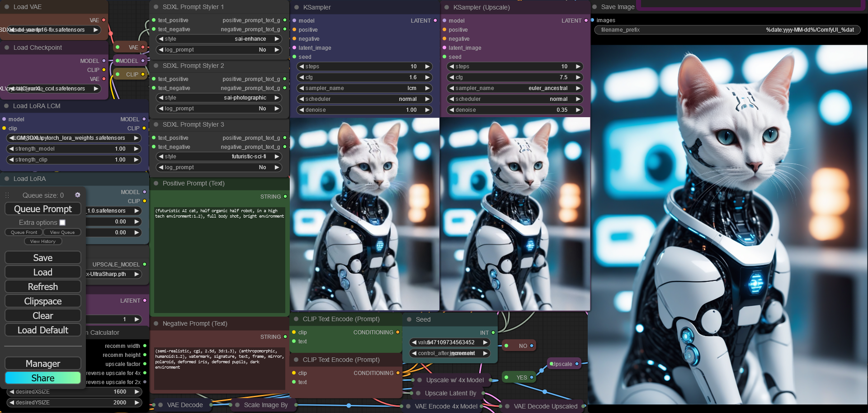Screen dimensions: 868x413
Task: Collapse the Load VAE node dot
Action: pos(7,7)
